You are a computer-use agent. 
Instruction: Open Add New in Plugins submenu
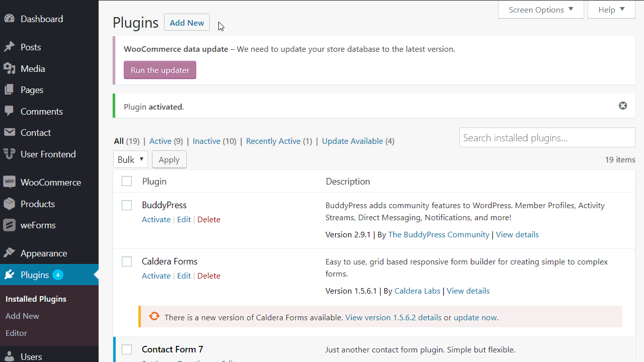point(22,316)
